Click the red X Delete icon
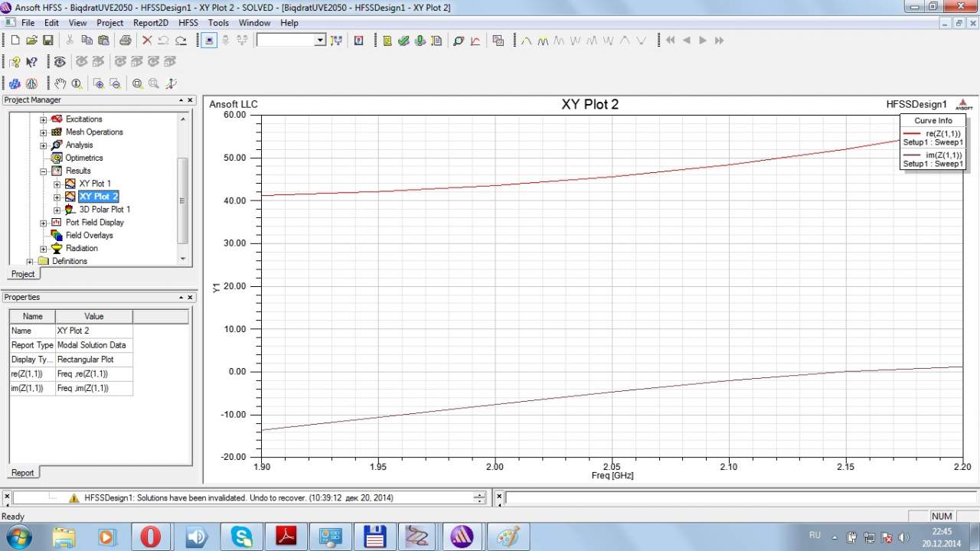Image resolution: width=980 pixels, height=551 pixels. [147, 41]
